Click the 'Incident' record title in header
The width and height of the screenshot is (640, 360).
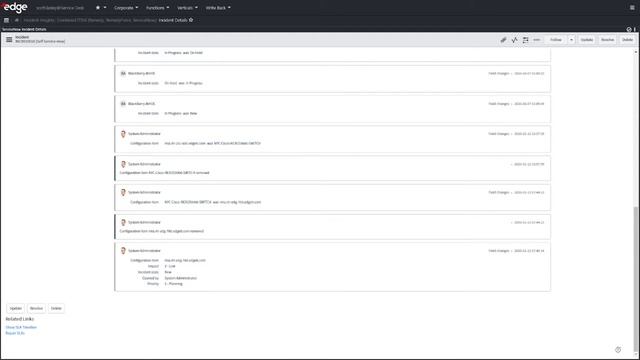coord(22,37)
